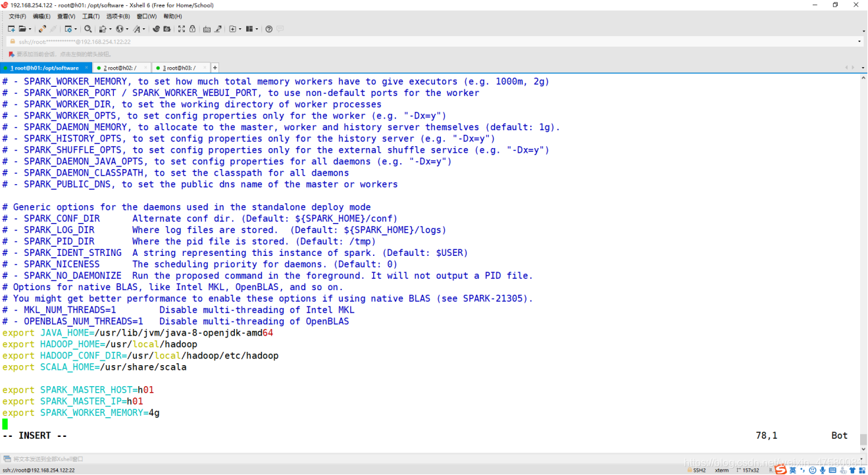868x475 pixels.
Task: Open Properties icon dropdown arrow
Action: 76,29
